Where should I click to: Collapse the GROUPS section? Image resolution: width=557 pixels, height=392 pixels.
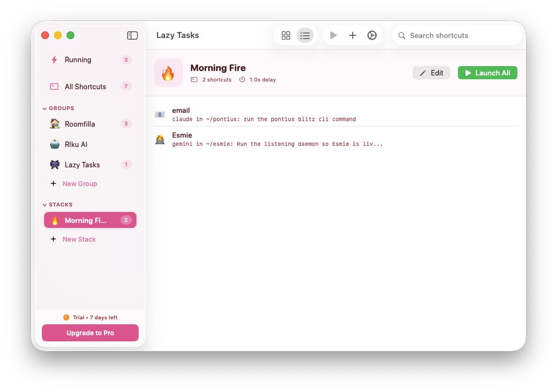(45, 108)
